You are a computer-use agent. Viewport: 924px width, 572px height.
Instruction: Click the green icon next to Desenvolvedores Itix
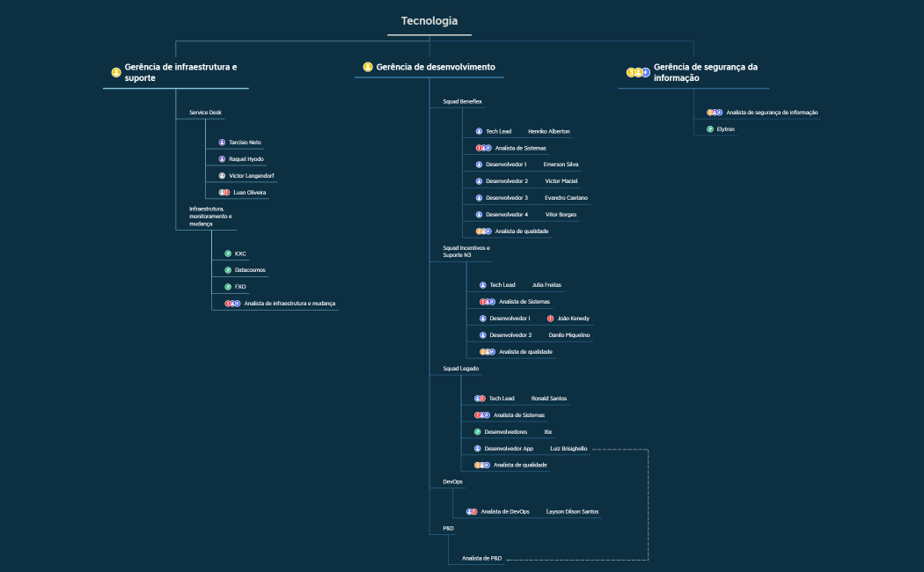(478, 432)
